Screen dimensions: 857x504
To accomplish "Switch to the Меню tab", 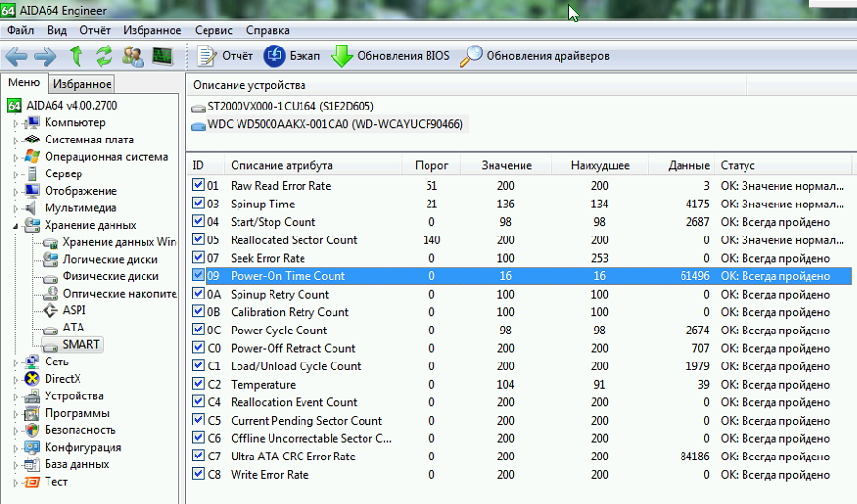I will [x=24, y=82].
